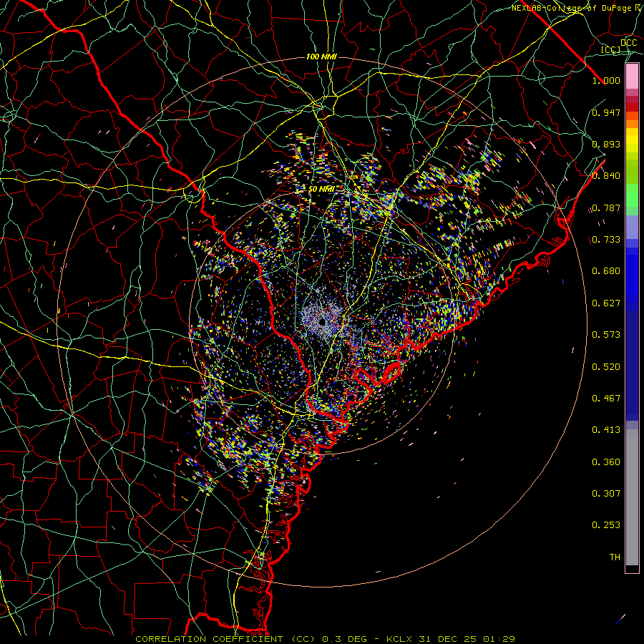Click the 0.947 scale label
The height and width of the screenshot is (644, 644).
(x=606, y=112)
